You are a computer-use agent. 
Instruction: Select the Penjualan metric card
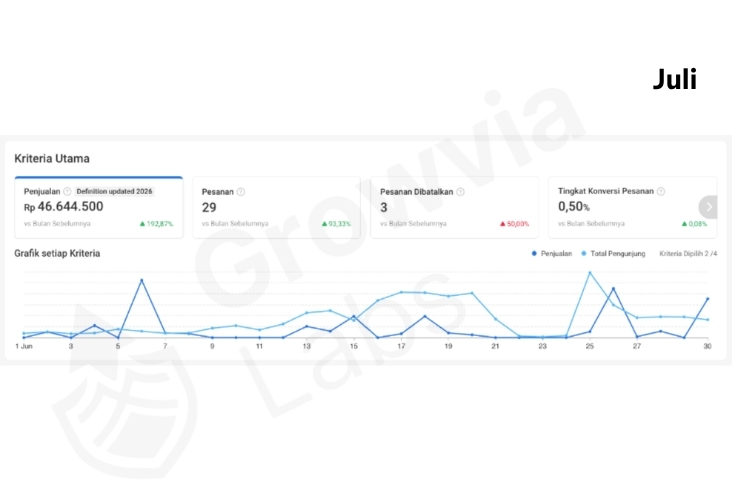(x=99, y=207)
